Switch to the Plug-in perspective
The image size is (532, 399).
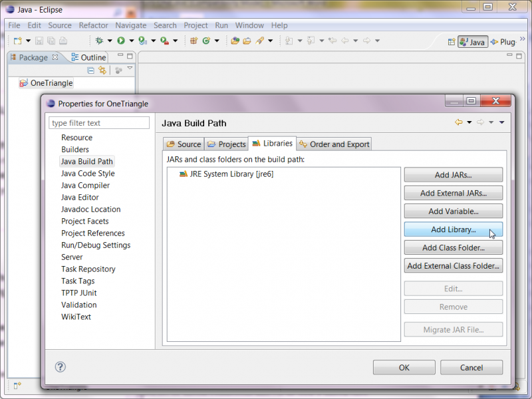coord(503,42)
